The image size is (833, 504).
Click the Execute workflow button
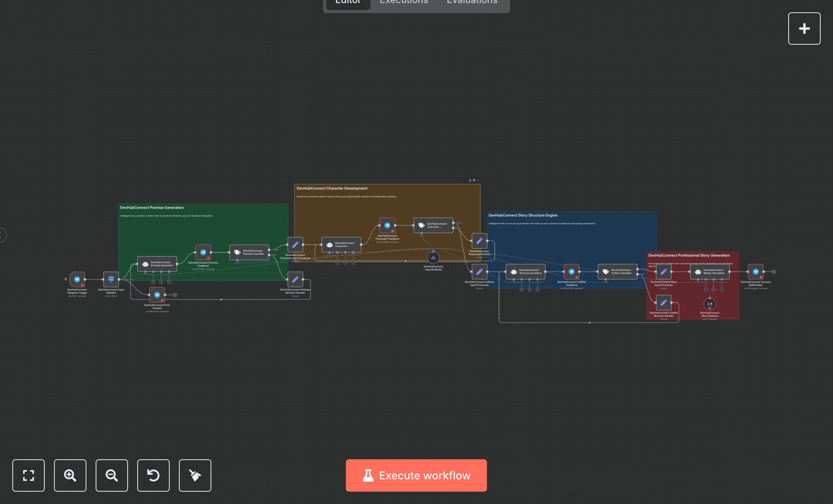[x=416, y=475]
